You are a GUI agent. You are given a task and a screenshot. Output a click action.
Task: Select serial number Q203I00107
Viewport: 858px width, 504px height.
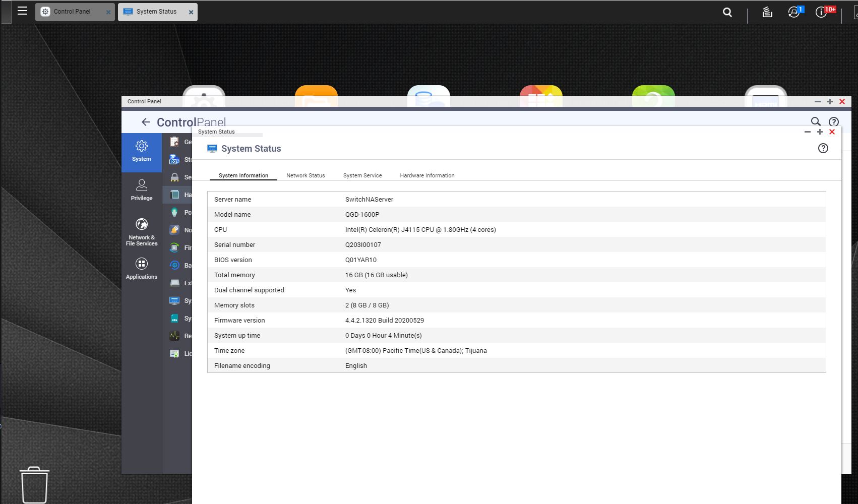[363, 244]
